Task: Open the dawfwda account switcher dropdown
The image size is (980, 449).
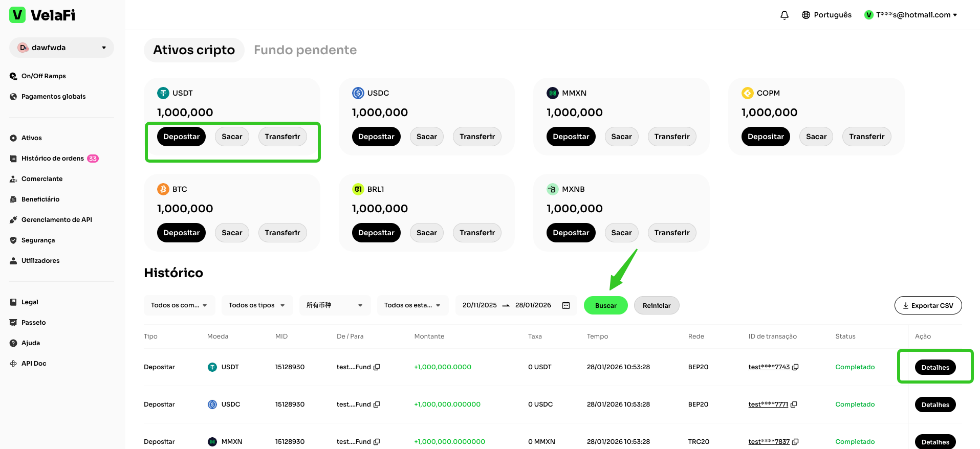Action: coord(61,48)
